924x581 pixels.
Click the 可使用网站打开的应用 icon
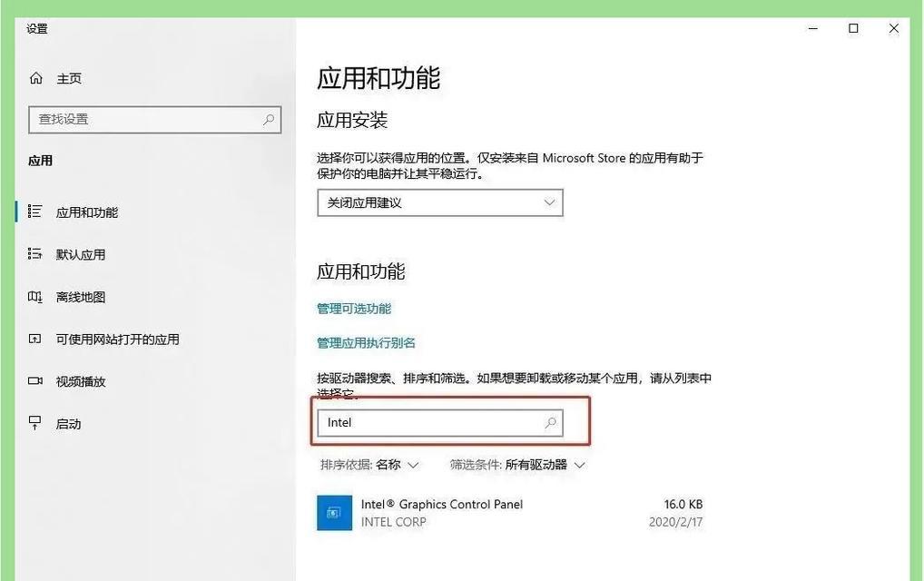point(35,340)
